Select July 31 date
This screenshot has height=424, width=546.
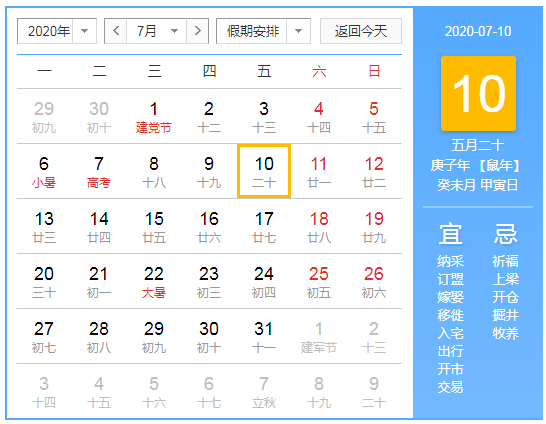point(264,337)
